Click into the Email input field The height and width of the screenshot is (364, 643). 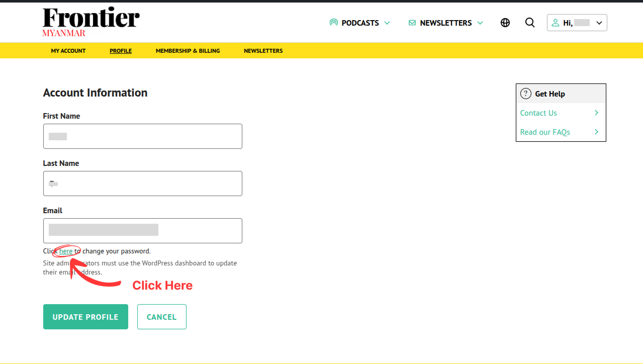[143, 231]
